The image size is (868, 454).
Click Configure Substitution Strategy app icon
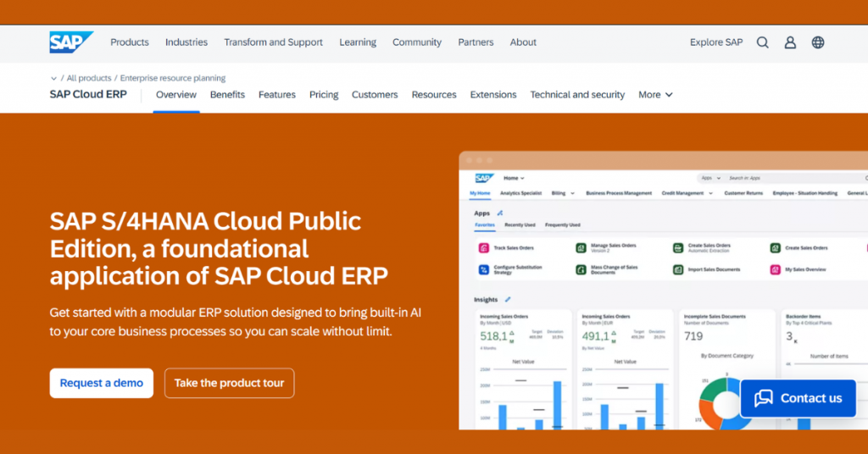tap(484, 269)
